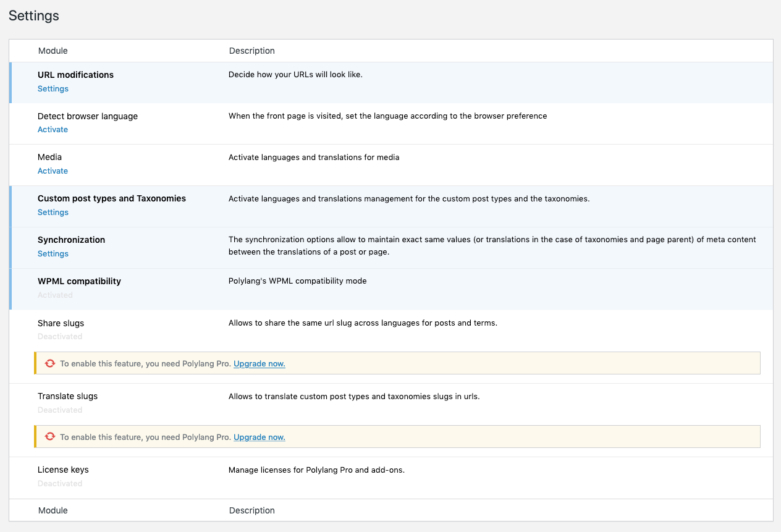The image size is (781, 532).
Task: Open Custom post types and Taxonomies settings
Action: [53, 213]
